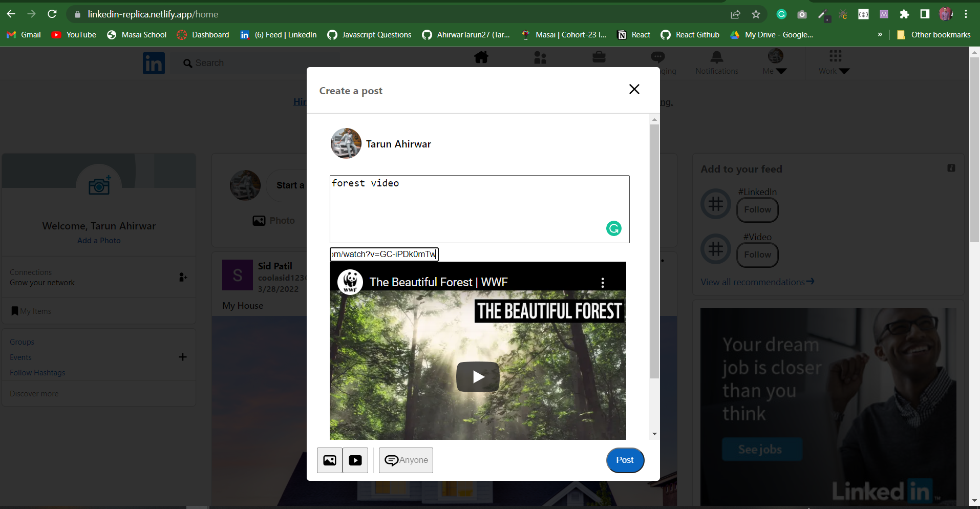Open the React Github bookmark

point(690,35)
